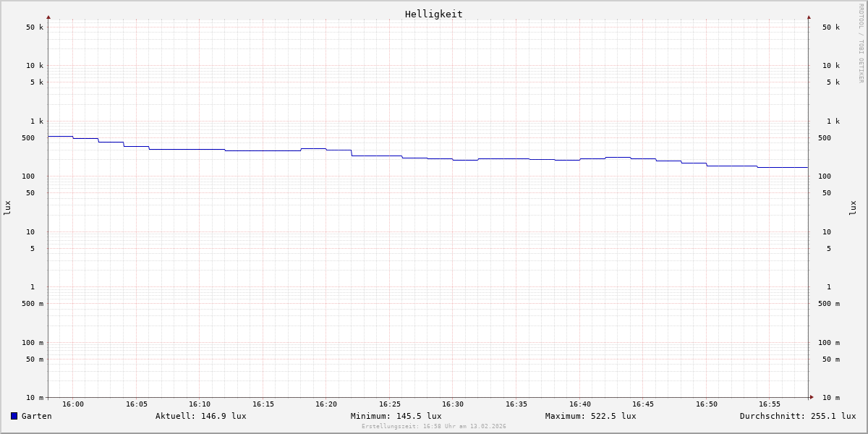The height and width of the screenshot is (434, 868).
Task: Click the left vertical lux axis label
Action: click(x=7, y=208)
